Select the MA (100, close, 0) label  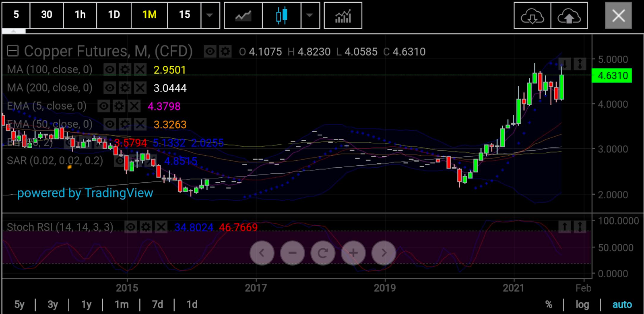pyautogui.click(x=50, y=69)
